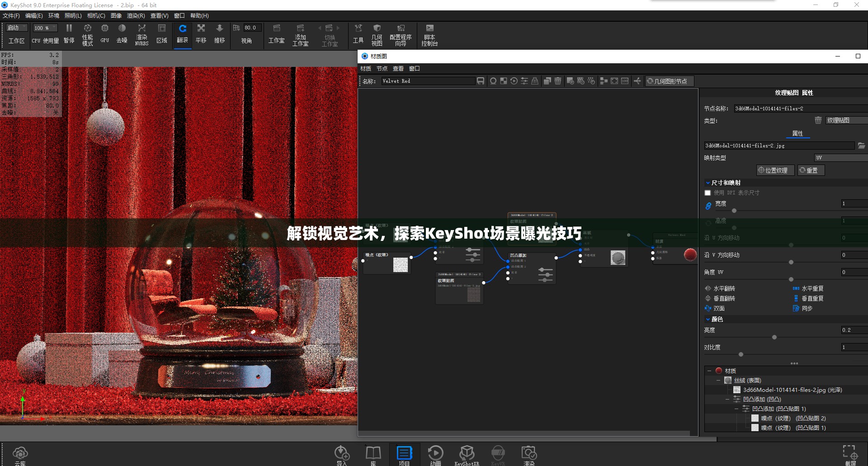Image resolution: width=868 pixels, height=466 pixels.
Task: Save the material using the disk icon
Action: (x=481, y=81)
